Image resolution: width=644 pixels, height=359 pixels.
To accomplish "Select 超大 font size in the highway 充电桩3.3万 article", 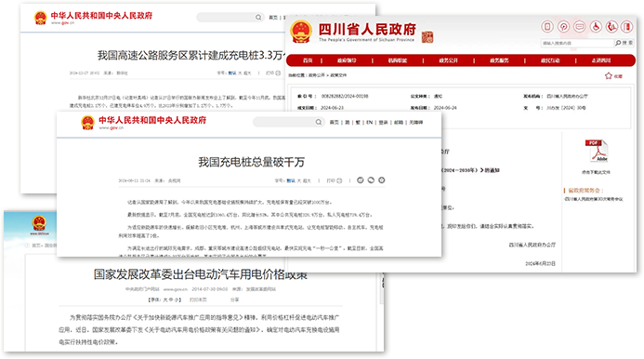I will (x=247, y=73).
